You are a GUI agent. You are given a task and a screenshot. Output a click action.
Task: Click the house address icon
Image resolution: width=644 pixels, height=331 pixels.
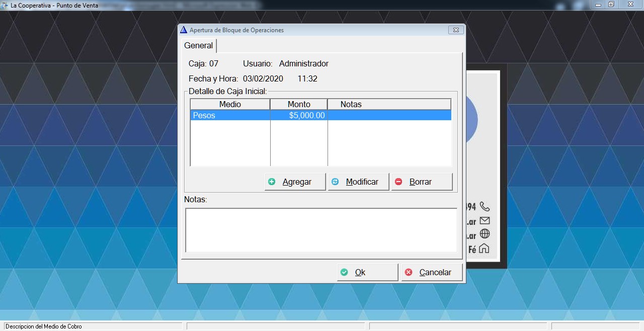(484, 249)
